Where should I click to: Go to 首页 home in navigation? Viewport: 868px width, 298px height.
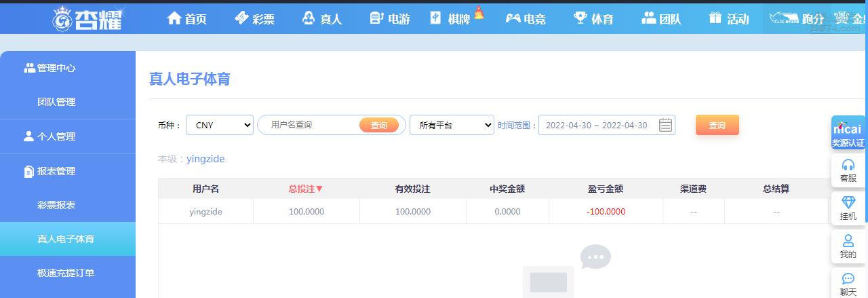pyautogui.click(x=186, y=18)
